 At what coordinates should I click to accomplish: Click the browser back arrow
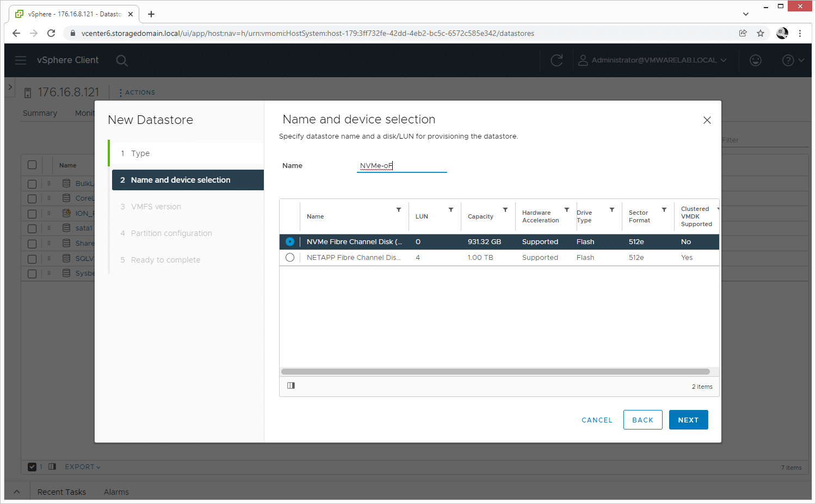[16, 33]
